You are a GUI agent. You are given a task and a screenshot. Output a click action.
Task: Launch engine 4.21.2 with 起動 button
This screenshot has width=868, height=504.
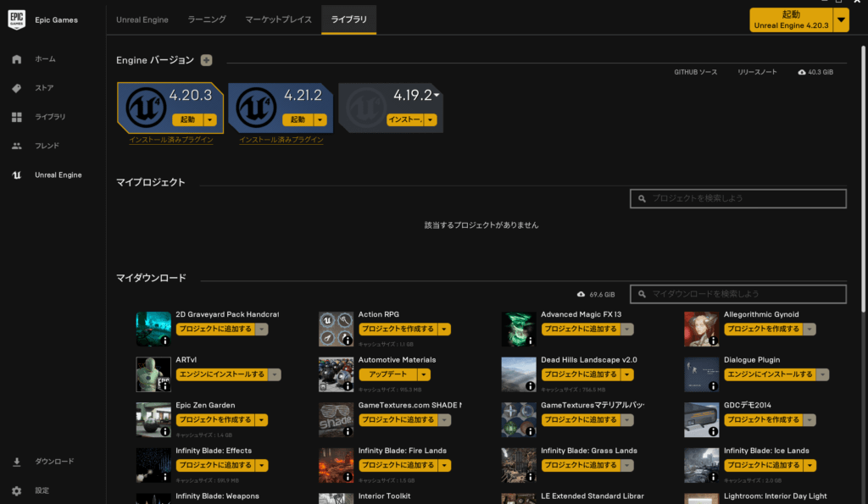coord(298,120)
